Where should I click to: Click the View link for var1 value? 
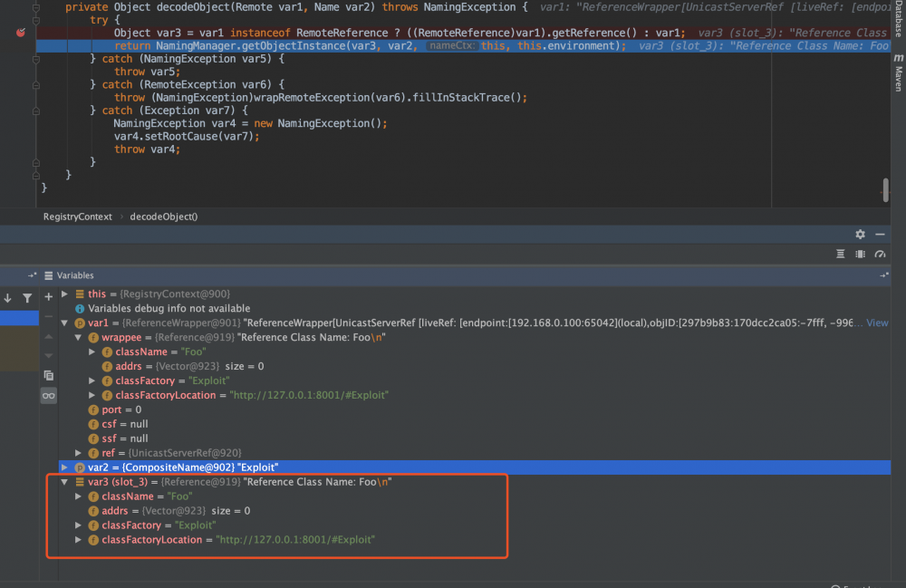click(877, 323)
